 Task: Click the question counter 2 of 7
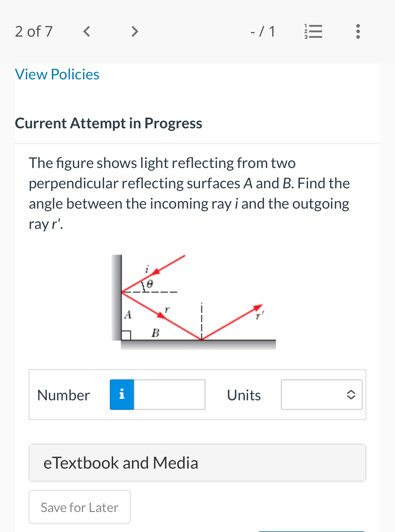pos(34,31)
